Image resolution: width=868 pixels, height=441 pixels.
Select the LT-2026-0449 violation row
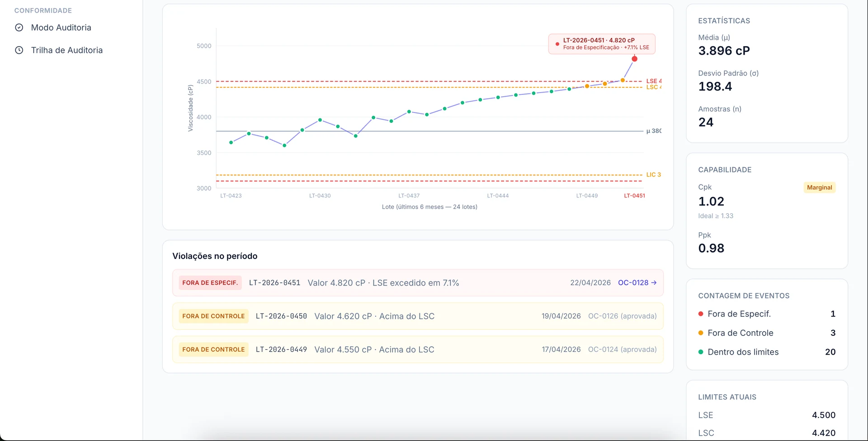click(417, 350)
